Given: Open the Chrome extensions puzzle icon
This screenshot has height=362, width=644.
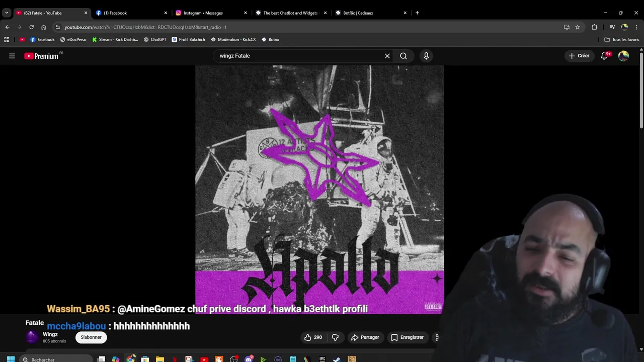Looking at the screenshot, I should [x=594, y=27].
